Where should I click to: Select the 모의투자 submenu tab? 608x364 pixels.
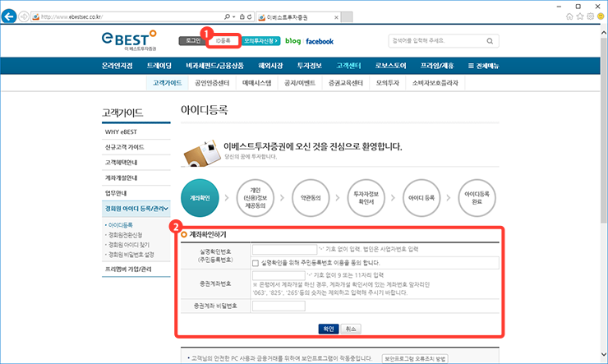coord(387,83)
